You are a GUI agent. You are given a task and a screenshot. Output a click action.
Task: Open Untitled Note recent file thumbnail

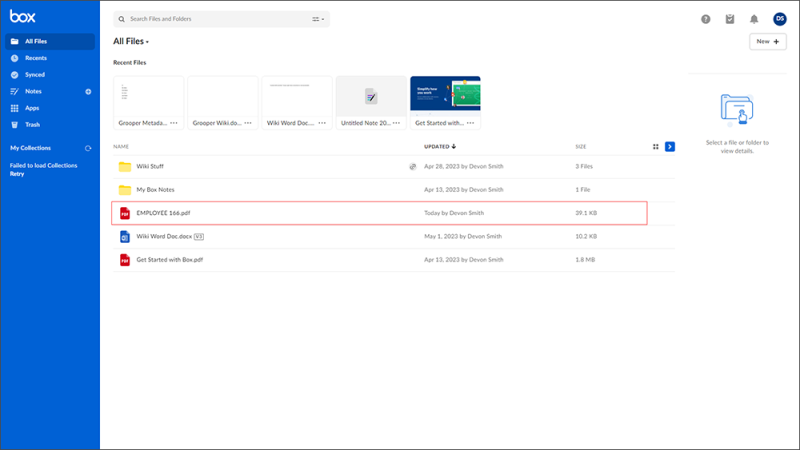click(x=371, y=97)
